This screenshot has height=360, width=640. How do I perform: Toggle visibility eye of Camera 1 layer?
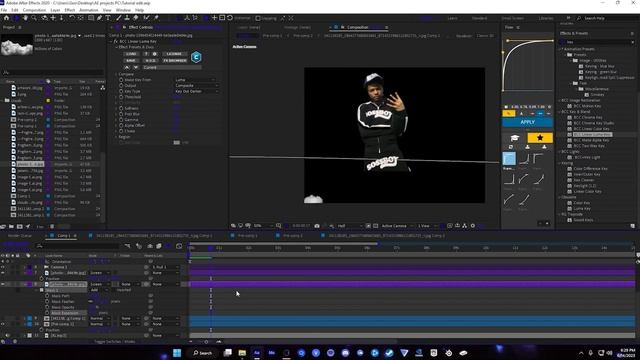click(x=3, y=267)
